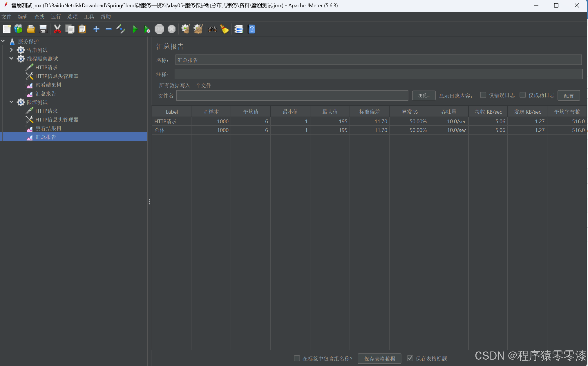Click the Copy icon in toolbar
This screenshot has height=366, width=588.
(x=70, y=29)
